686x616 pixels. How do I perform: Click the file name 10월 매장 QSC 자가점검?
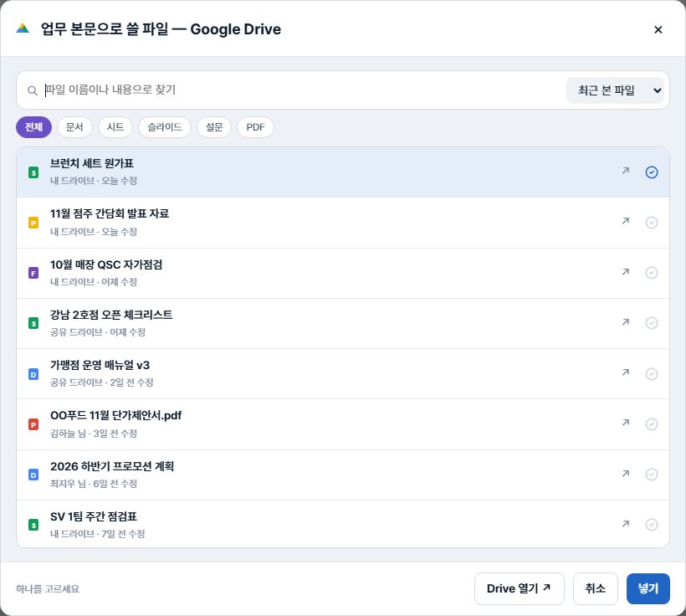[106, 264]
